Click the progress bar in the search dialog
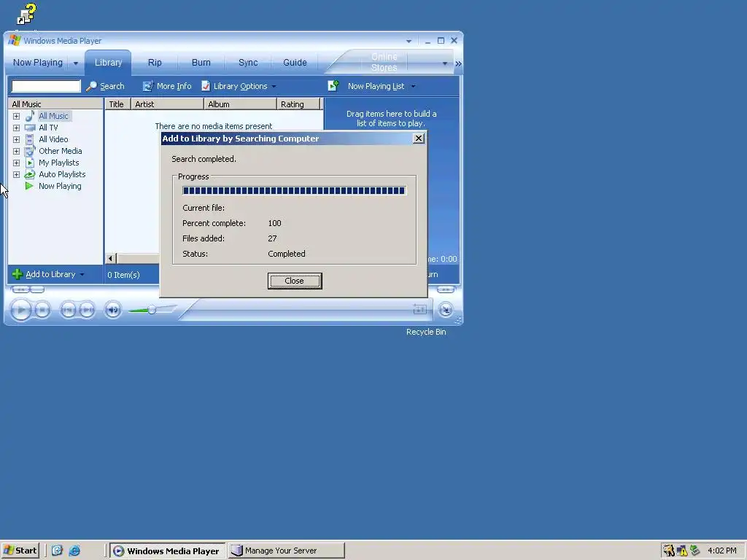 point(295,190)
